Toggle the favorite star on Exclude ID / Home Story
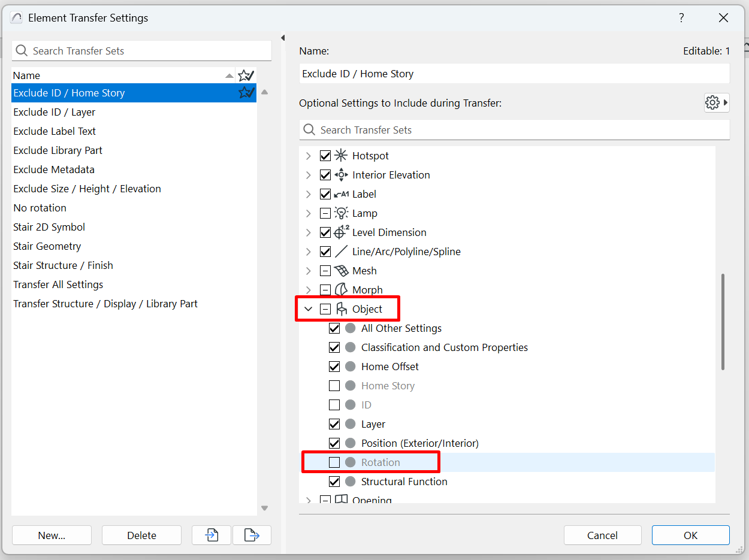Screen dimensions: 749x560 click(246, 92)
